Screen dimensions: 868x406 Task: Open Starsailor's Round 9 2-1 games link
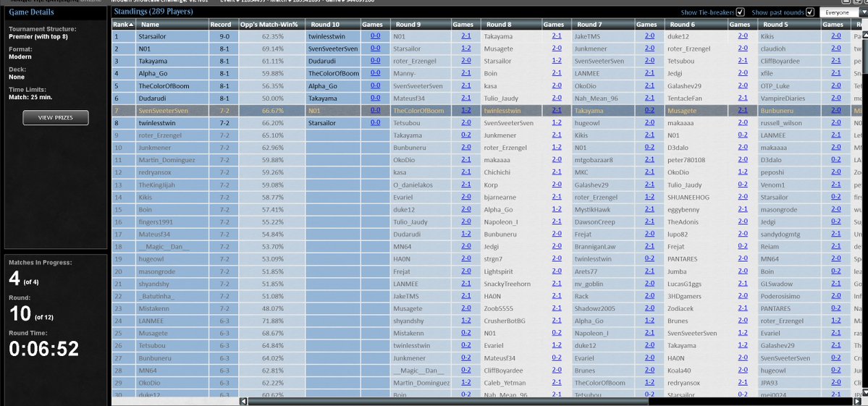click(465, 36)
